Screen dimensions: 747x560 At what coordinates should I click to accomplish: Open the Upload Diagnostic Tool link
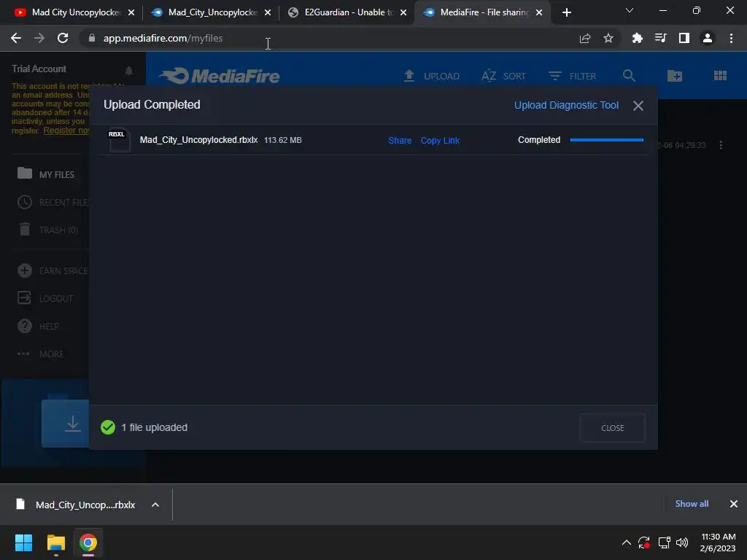tap(566, 105)
